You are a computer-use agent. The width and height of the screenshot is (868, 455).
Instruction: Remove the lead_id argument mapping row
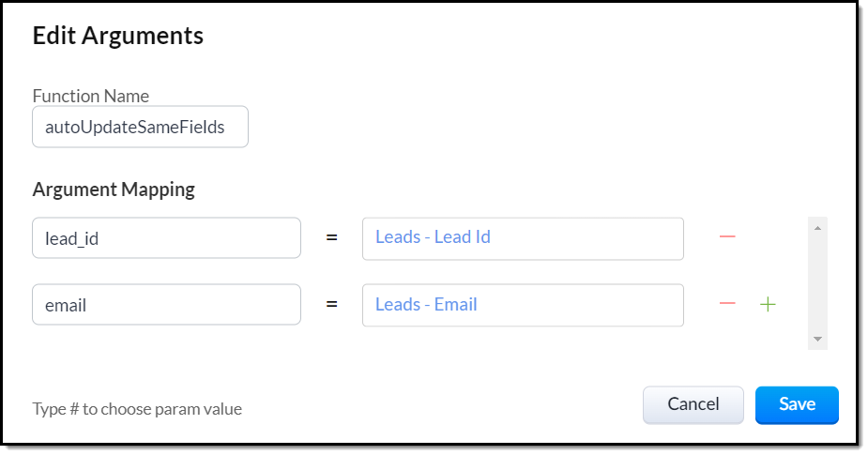coord(727,237)
